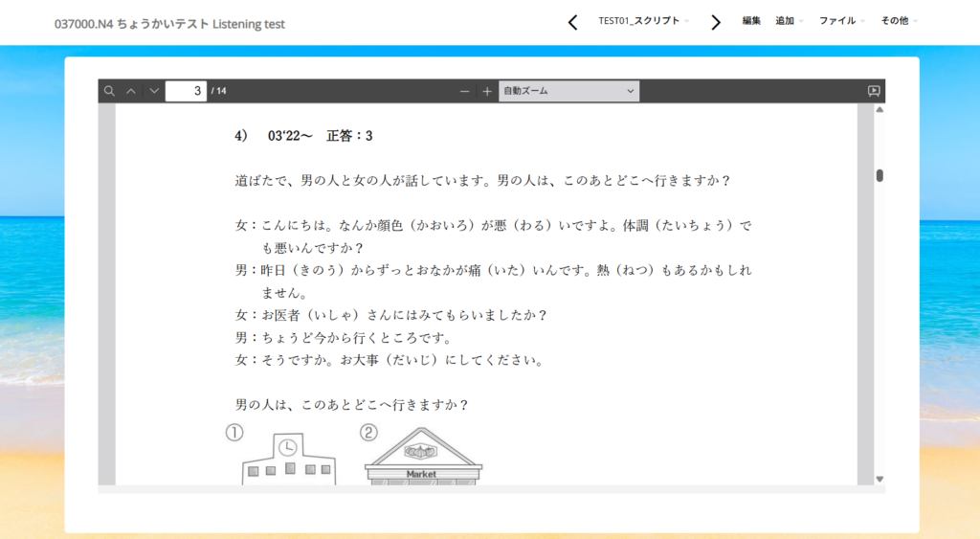Zoom in with the plus icon

[x=487, y=91]
